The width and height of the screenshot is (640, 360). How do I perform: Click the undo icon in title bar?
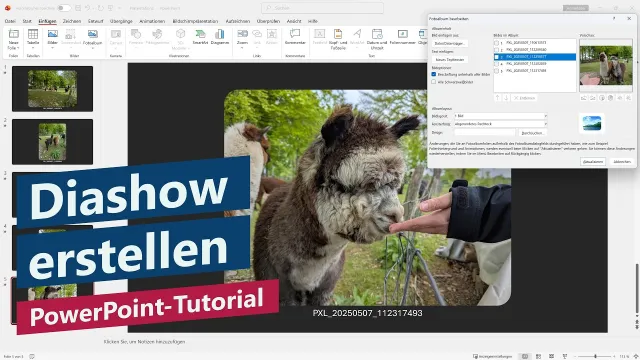click(88, 8)
